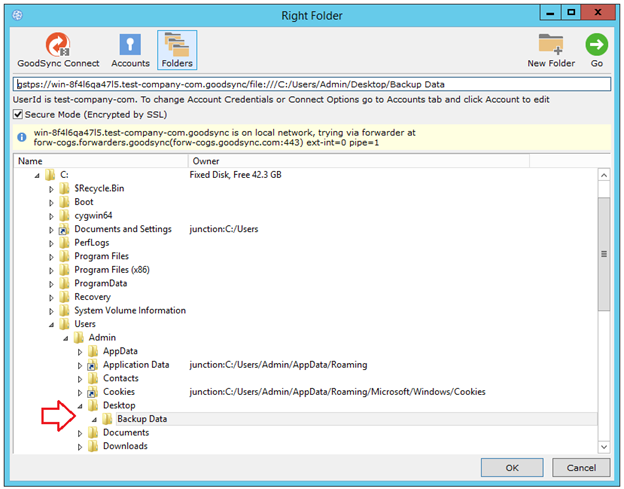624x489 pixels.
Task: Click the OK button
Action: click(511, 467)
